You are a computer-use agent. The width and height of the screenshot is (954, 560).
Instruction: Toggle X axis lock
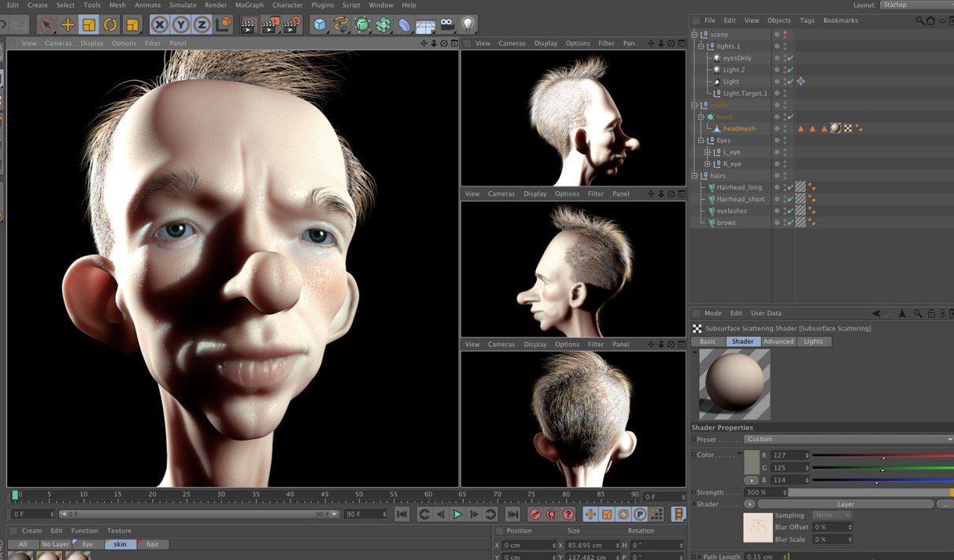160,25
